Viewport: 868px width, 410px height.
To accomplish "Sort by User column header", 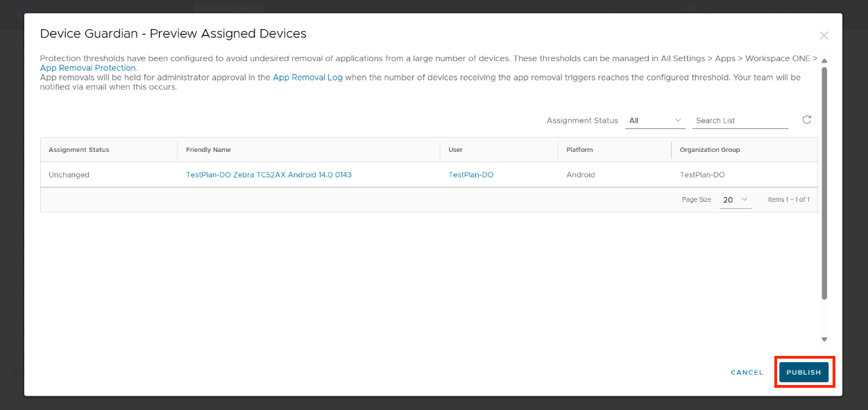I will pos(455,150).
